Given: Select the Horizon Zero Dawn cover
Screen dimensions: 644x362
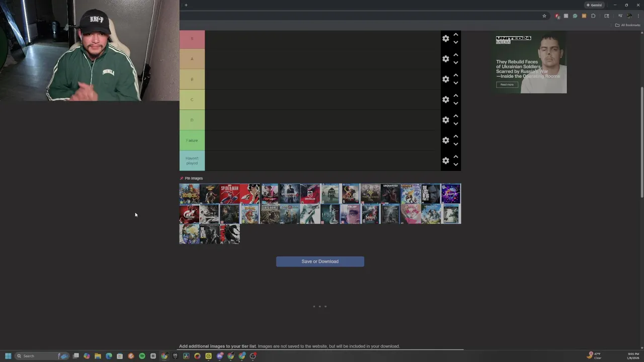Looking at the screenshot, I should coord(431,214).
